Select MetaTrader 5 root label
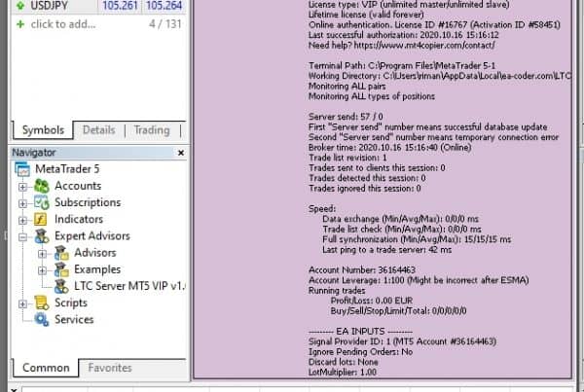This screenshot has width=584, height=392. [67, 169]
